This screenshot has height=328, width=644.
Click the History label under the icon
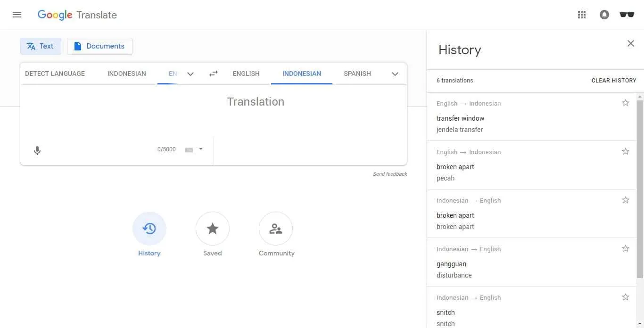[149, 253]
